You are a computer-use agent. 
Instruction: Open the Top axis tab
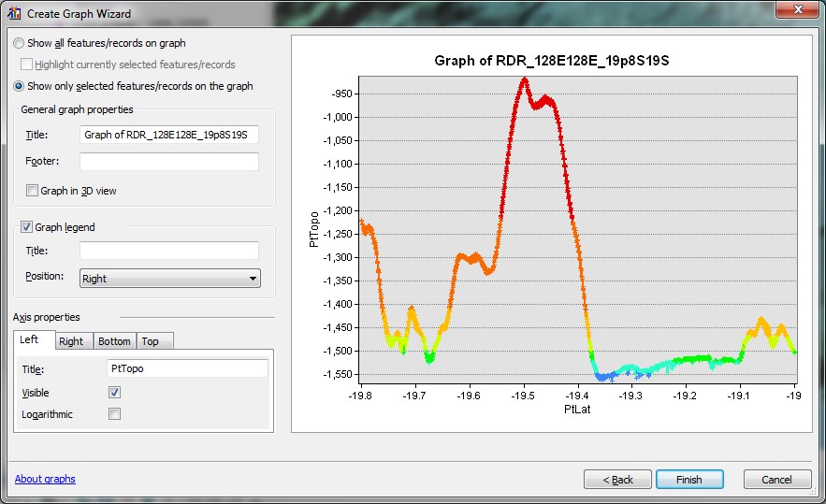(155, 341)
